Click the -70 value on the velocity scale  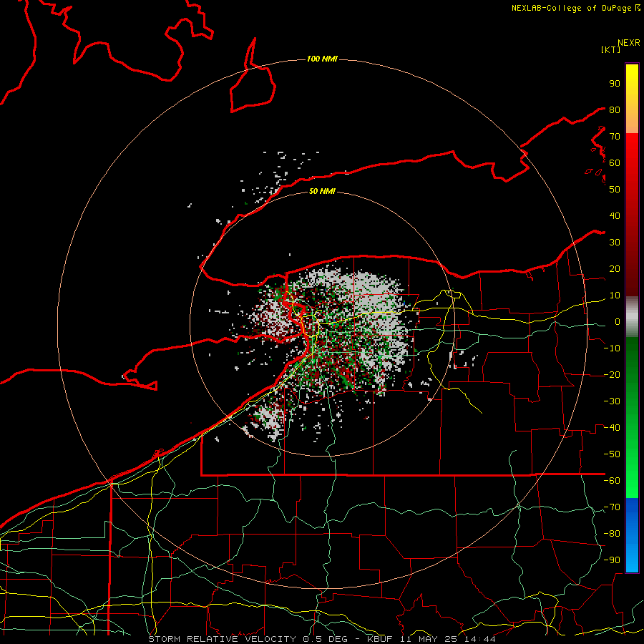click(612, 507)
